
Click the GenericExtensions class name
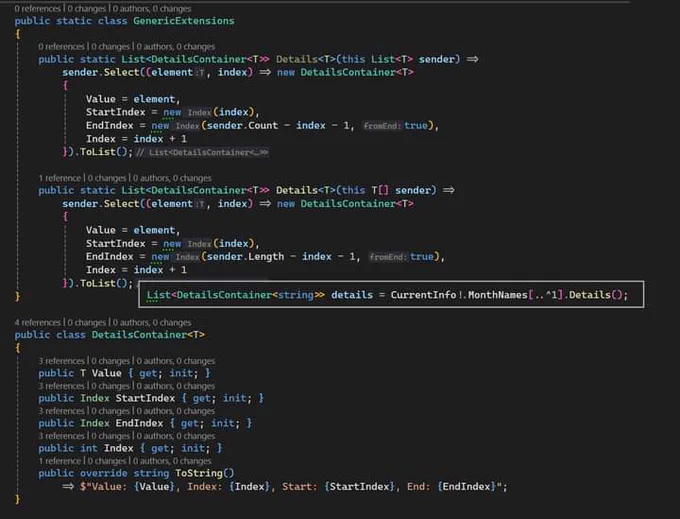(x=183, y=21)
